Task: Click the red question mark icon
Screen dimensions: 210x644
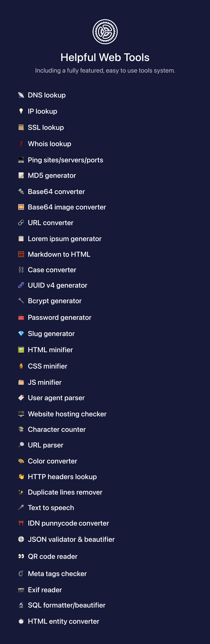Action: pyautogui.click(x=21, y=144)
